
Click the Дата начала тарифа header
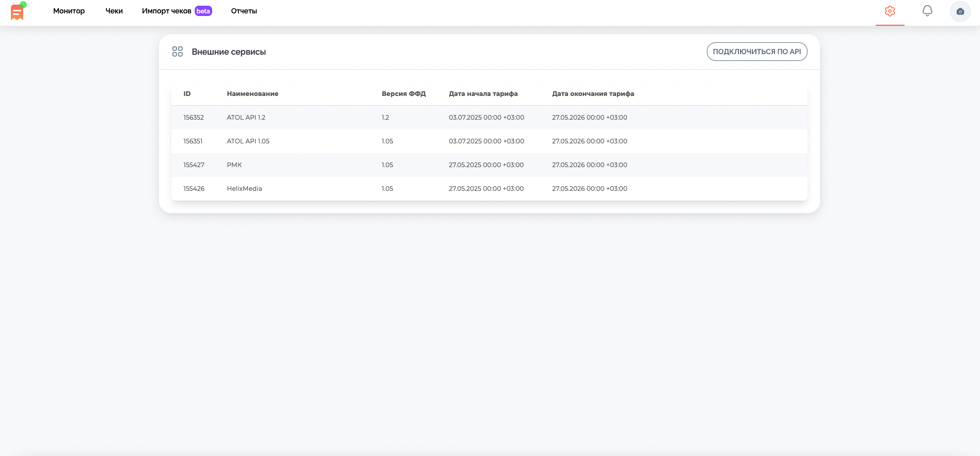483,94
